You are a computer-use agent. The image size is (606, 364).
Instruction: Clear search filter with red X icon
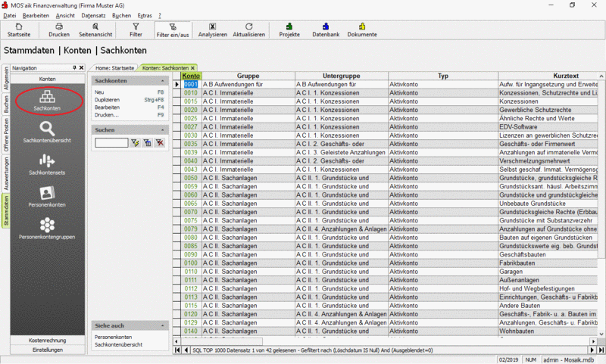[160, 143]
